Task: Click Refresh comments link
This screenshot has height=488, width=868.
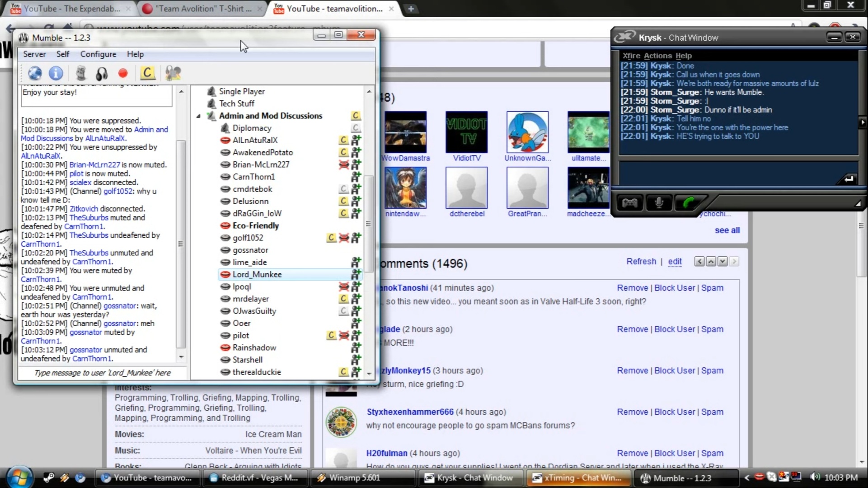Action: [x=641, y=262]
